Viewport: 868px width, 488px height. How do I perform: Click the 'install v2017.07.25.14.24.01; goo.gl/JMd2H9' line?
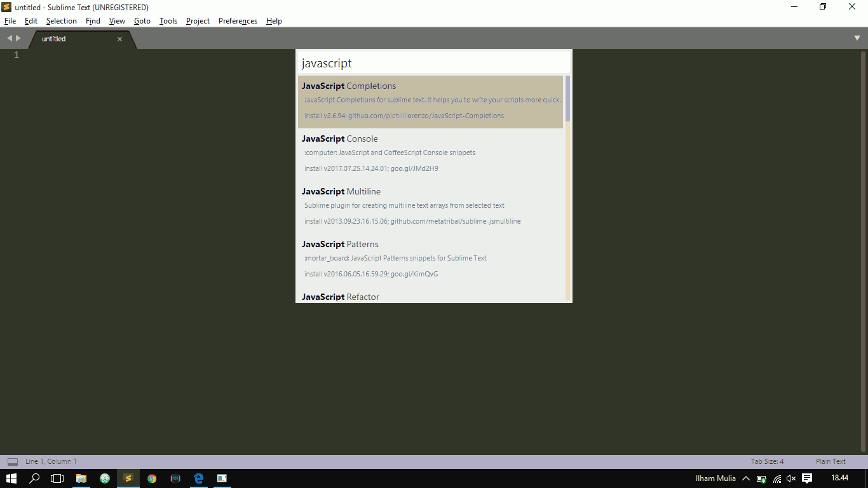tap(371, 168)
